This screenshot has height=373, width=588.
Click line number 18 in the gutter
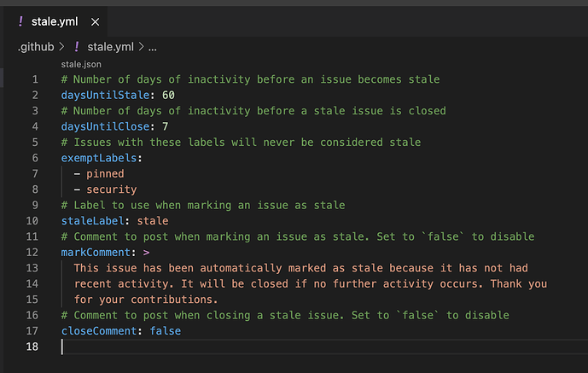click(32, 347)
